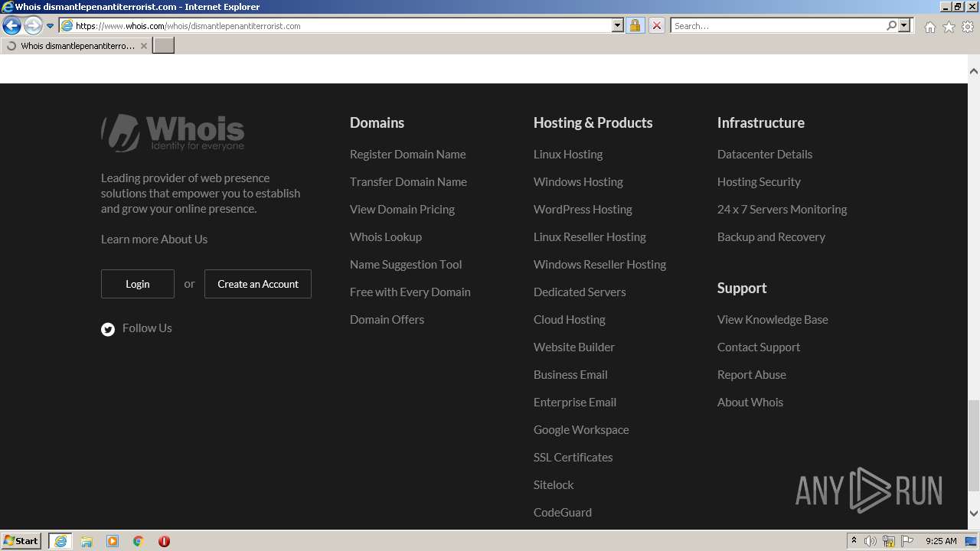The width and height of the screenshot is (980, 551).
Task: Open Free with Every Domain link
Action: click(410, 292)
